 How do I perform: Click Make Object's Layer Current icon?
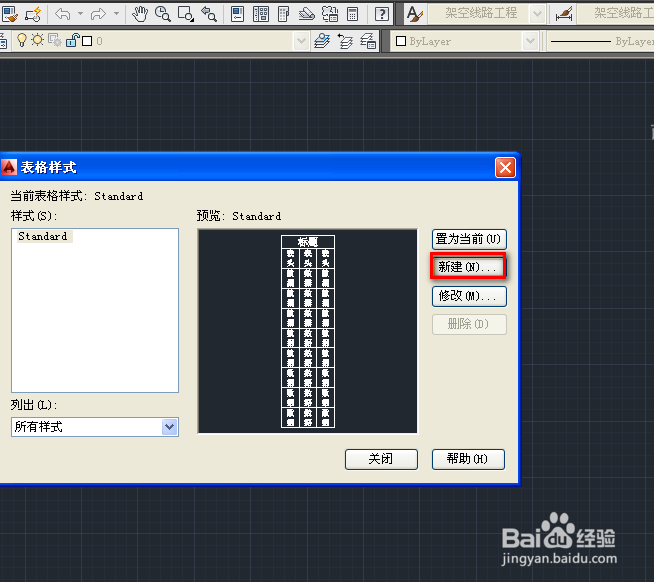322,41
